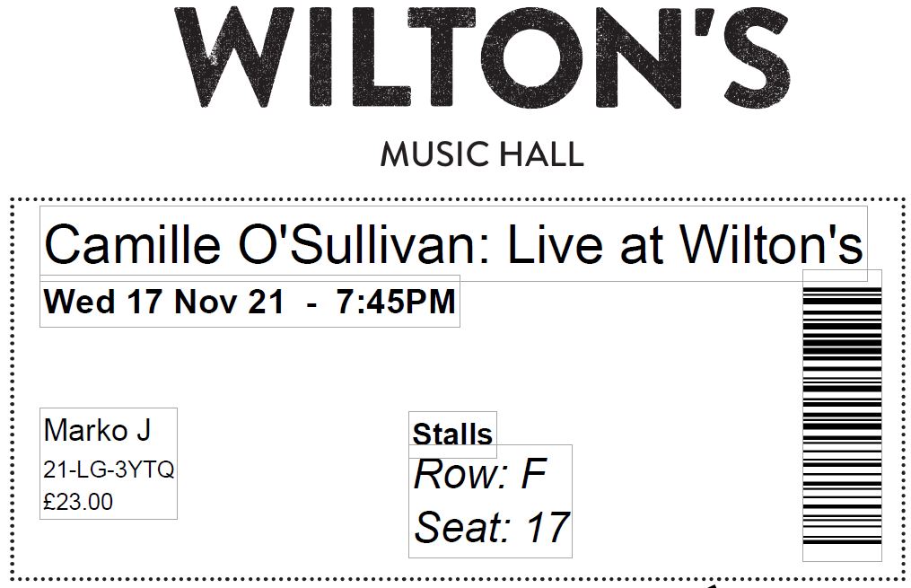Click the booking reference 21-LG-3YTQ
Image resolution: width=911 pixels, height=588 pixels.
[109, 470]
